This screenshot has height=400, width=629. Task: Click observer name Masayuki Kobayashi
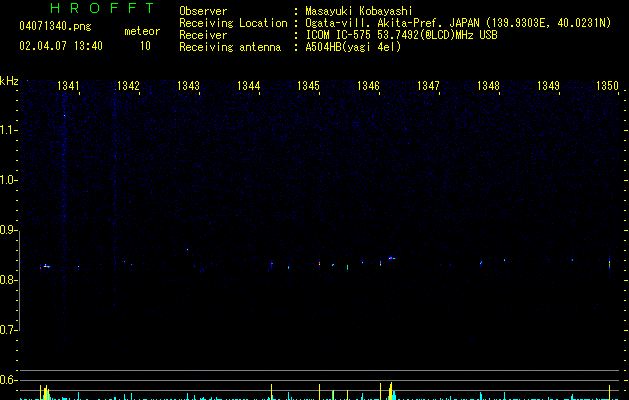[x=359, y=11]
